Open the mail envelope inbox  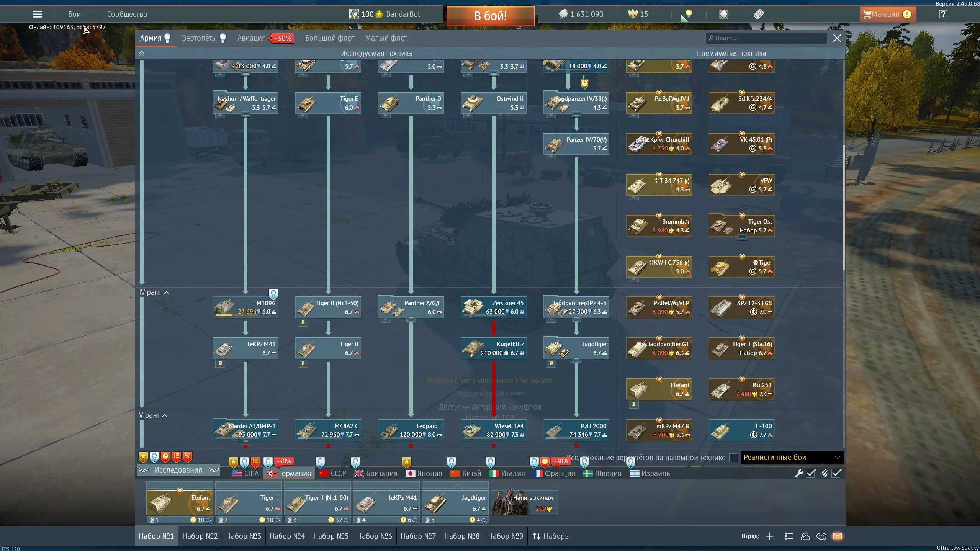(837, 536)
